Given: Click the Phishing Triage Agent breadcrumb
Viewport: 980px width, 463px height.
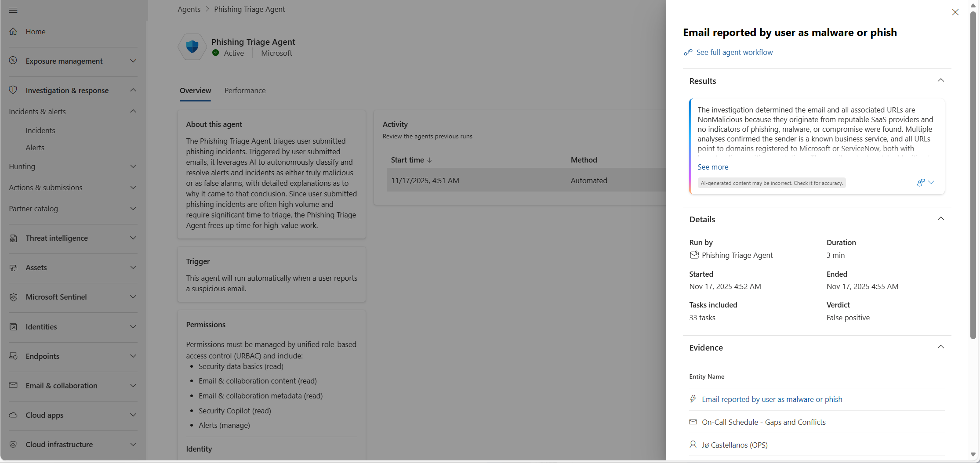Looking at the screenshot, I should 250,9.
